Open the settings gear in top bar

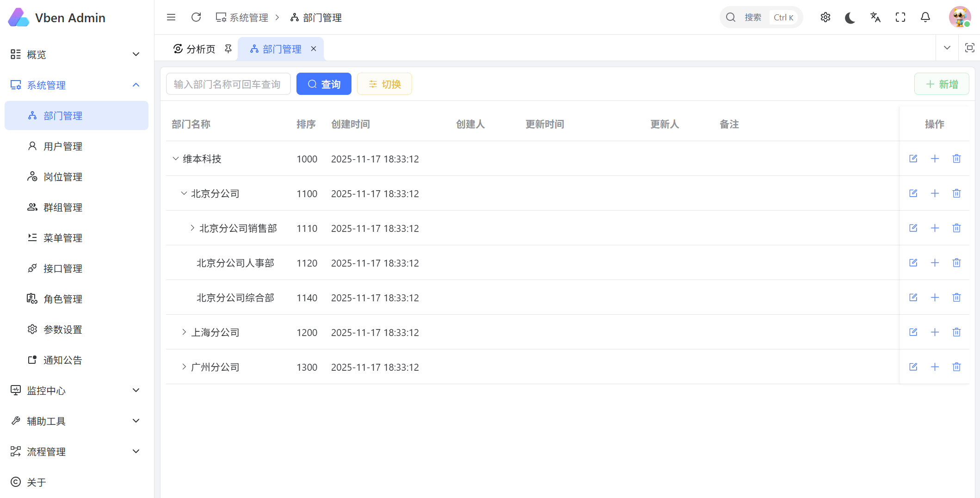point(826,18)
